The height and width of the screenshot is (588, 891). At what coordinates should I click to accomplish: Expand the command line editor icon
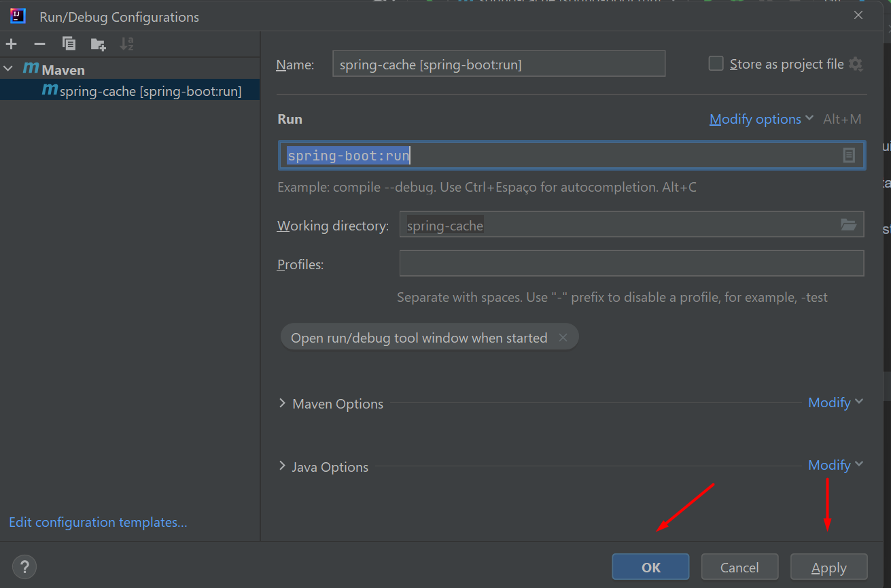point(848,155)
